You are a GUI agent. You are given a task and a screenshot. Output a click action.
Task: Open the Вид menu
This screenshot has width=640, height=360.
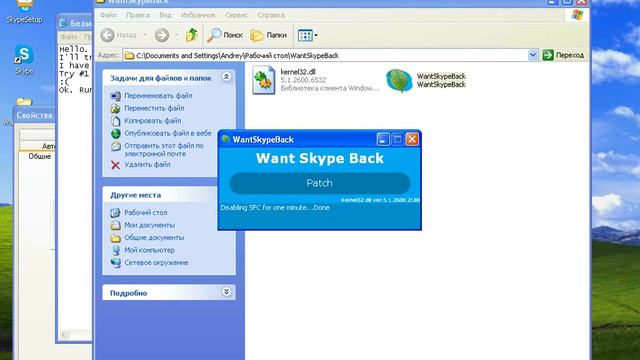click(x=165, y=15)
